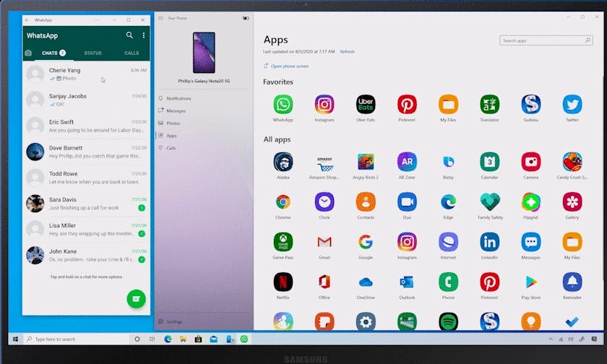
Task: Switch to the CHATS tab
Action: [53, 53]
